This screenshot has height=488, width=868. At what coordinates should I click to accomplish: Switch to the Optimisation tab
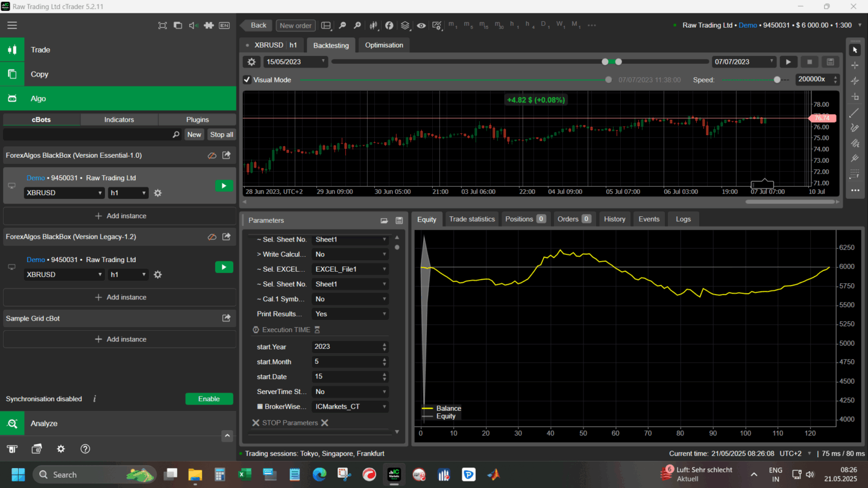click(x=383, y=45)
